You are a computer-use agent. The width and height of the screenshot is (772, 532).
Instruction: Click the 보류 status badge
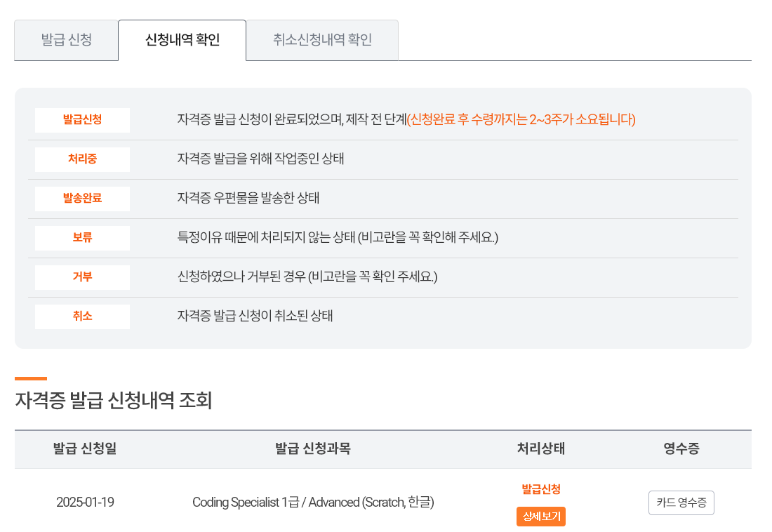[x=82, y=238]
